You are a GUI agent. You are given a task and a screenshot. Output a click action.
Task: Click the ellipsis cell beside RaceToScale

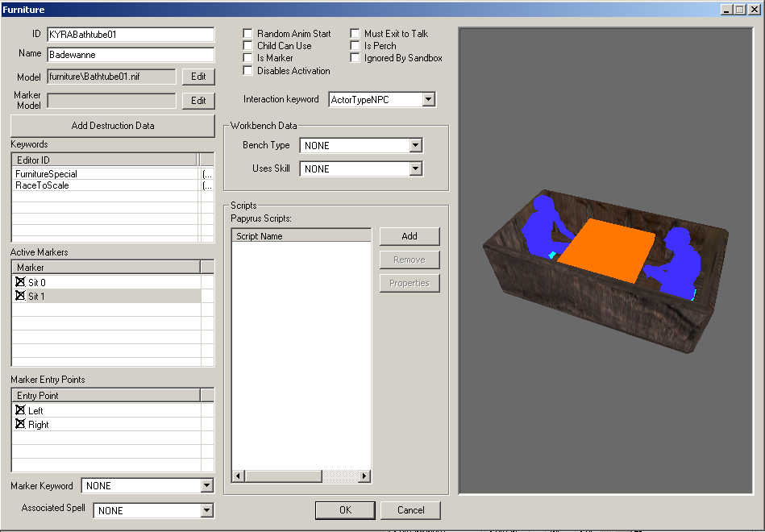pyautogui.click(x=207, y=185)
